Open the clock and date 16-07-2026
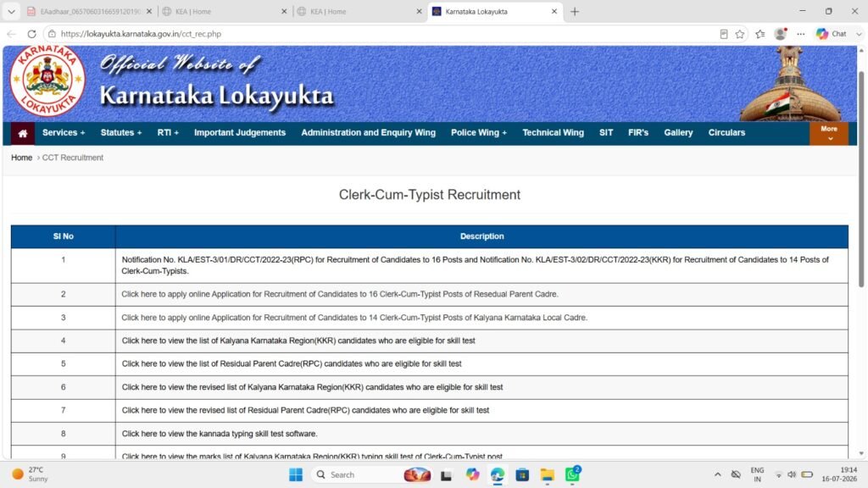Viewport: 868px width, 488px height. tap(839, 474)
